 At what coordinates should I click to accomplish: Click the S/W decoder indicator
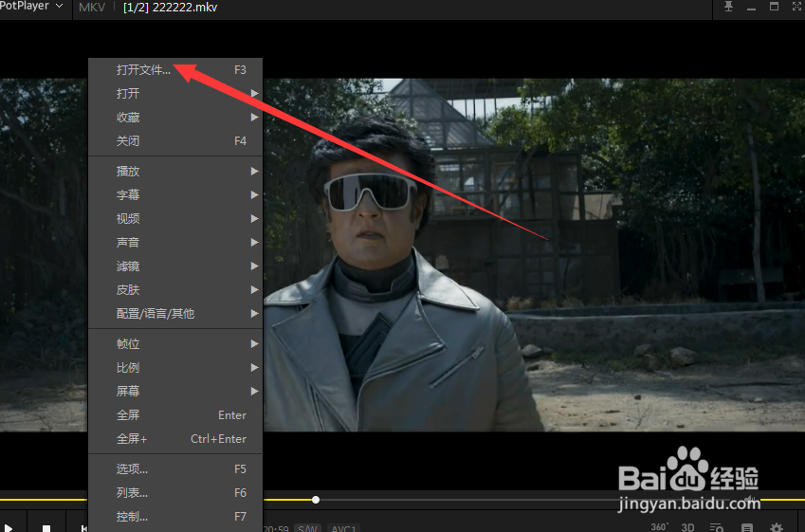pyautogui.click(x=307, y=528)
